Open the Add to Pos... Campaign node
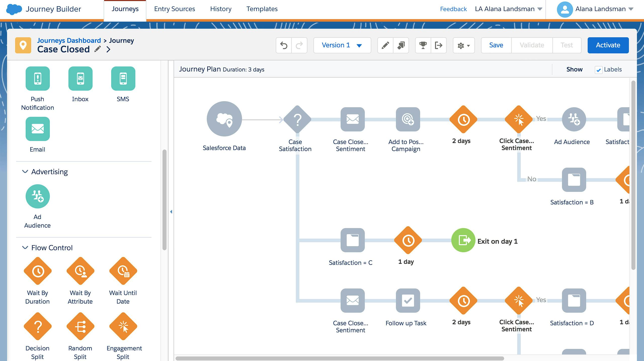 click(x=408, y=119)
